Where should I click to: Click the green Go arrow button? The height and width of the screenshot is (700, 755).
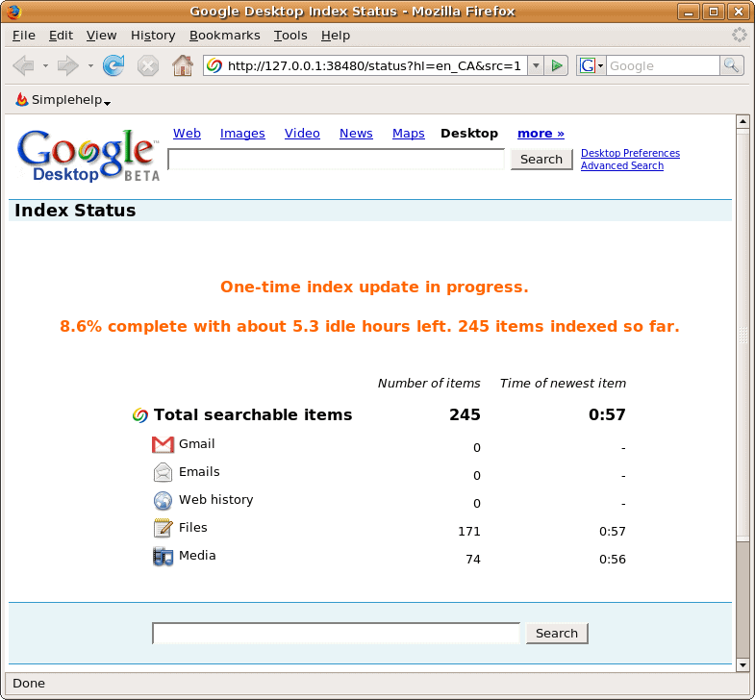[x=557, y=65]
